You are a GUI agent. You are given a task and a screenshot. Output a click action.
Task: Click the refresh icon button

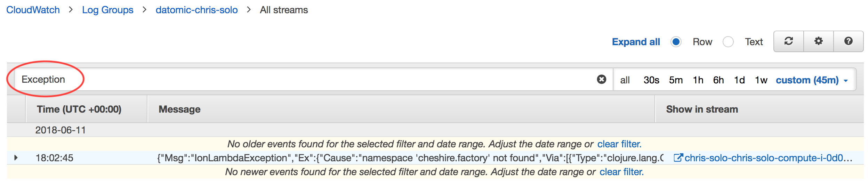pos(788,41)
